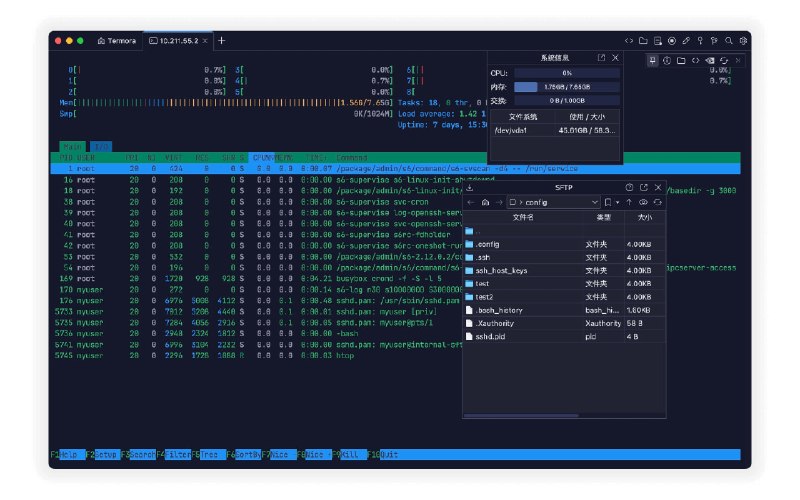Go forward in SFTP navigation
The height and width of the screenshot is (500, 800).
pos(499,203)
